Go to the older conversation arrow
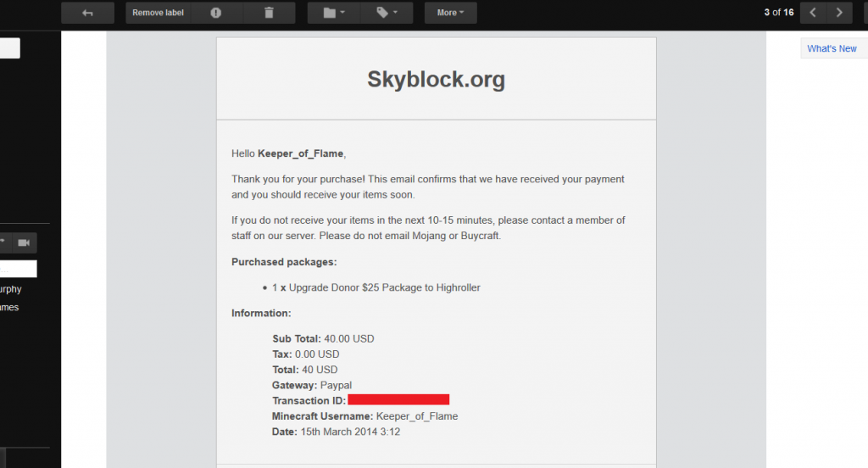This screenshot has width=868, height=468. (839, 13)
